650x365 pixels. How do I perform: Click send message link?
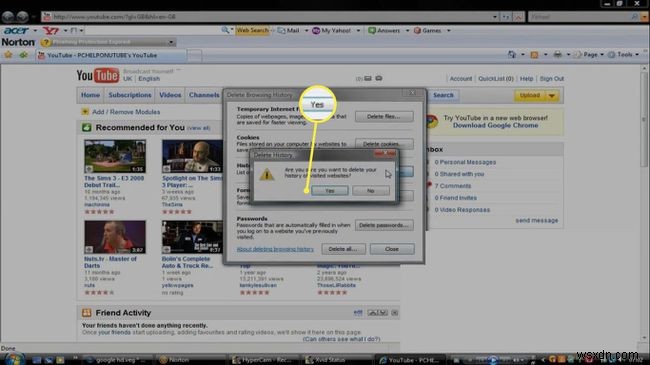pos(537,221)
